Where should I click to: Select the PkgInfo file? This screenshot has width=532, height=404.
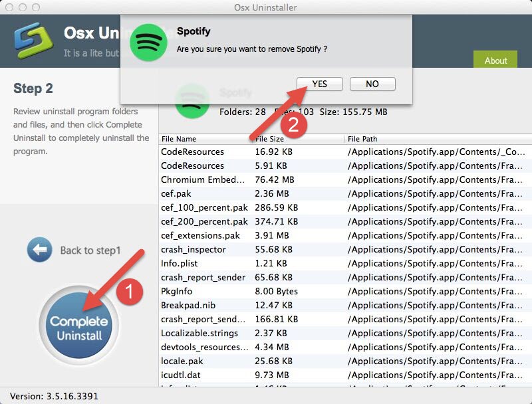tap(345, 291)
